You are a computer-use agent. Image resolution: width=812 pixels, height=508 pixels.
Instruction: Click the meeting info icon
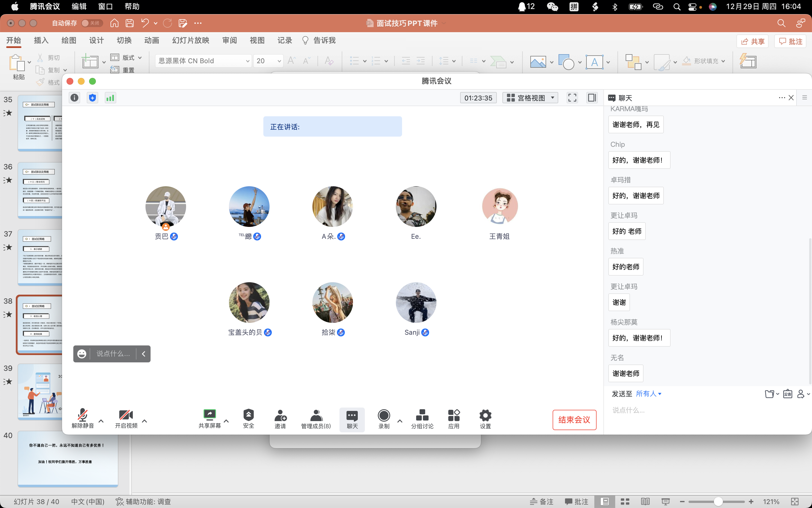click(74, 98)
